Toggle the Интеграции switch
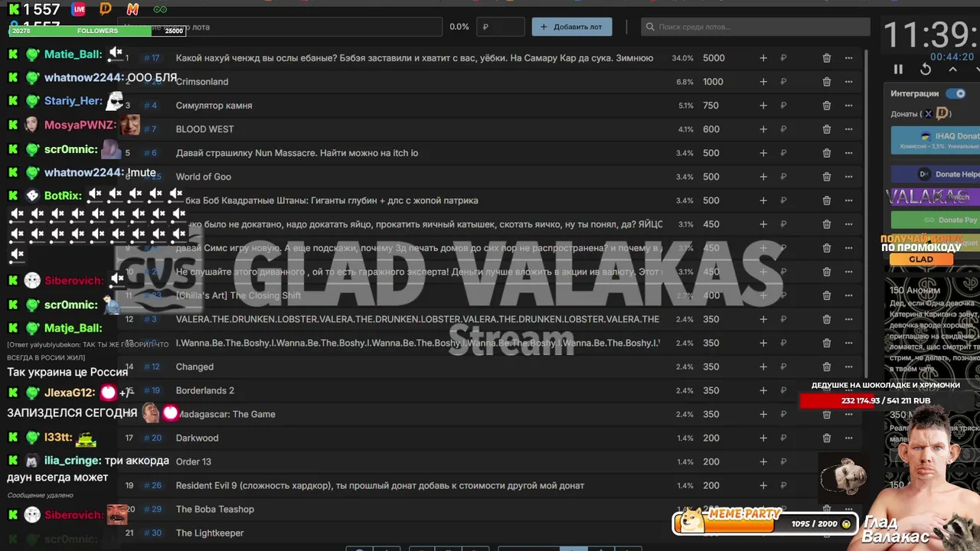Screen dimensions: 980x551 coord(955,93)
